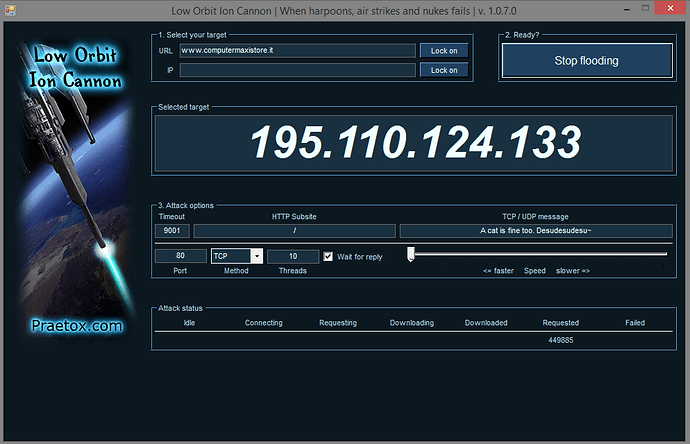Click the Port field showing 80

pyautogui.click(x=181, y=257)
